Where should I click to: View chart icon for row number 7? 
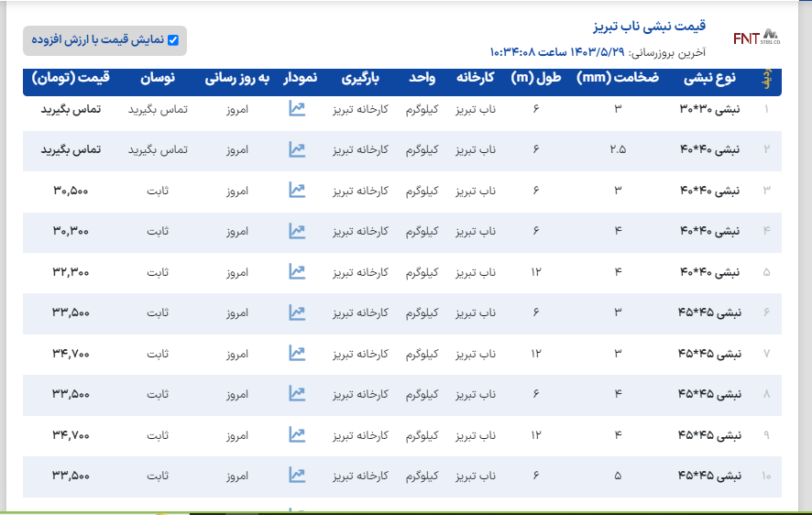tap(297, 353)
